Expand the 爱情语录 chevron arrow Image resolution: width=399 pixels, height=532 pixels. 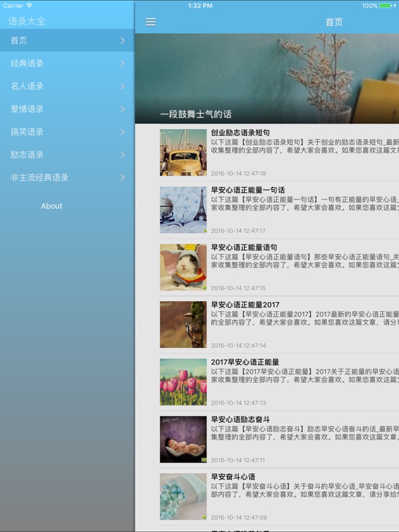[122, 109]
